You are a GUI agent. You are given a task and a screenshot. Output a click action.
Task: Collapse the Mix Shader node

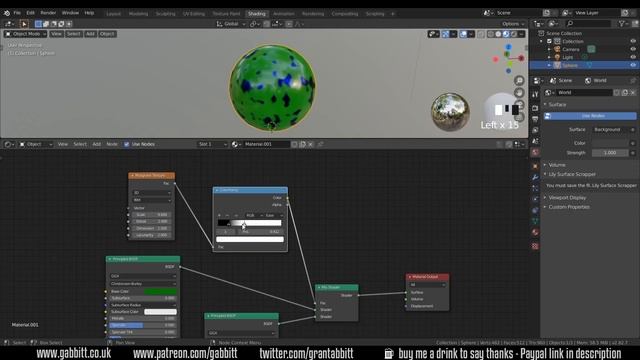319,288
